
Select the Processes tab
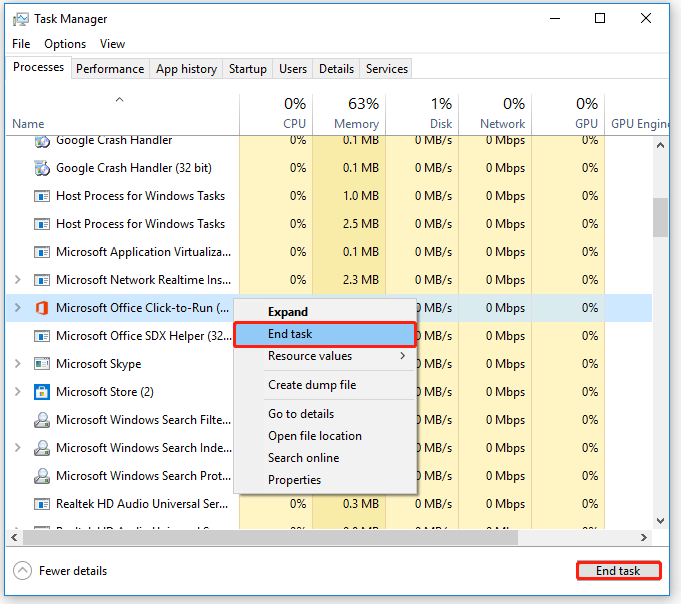pos(38,67)
